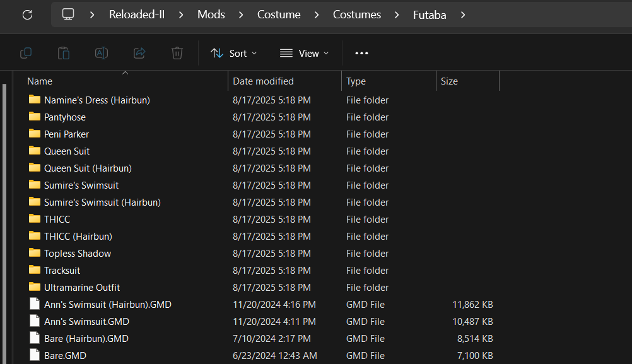This screenshot has height=364, width=632.
Task: Click the vertical scrollbar on left pane
Action: click(x=4, y=224)
